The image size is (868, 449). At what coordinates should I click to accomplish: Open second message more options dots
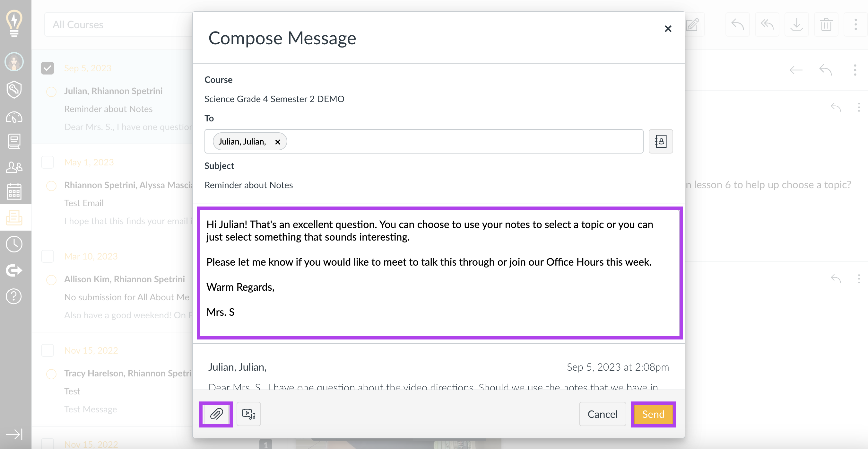(859, 279)
